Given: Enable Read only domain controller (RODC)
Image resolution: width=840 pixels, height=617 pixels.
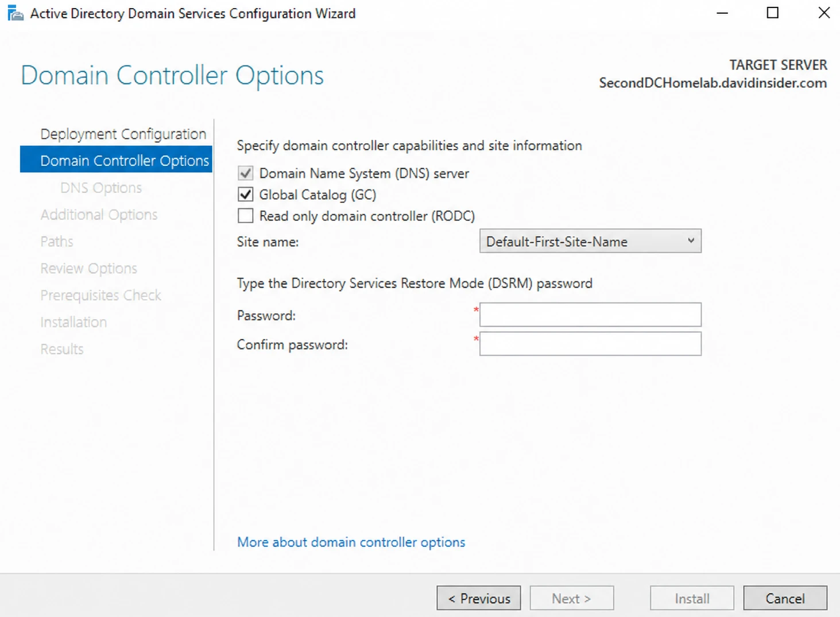Looking at the screenshot, I should 245,216.
